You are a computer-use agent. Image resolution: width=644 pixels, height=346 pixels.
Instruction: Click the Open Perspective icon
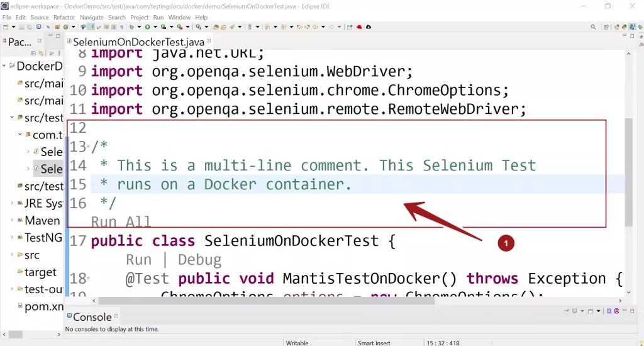(x=606, y=27)
